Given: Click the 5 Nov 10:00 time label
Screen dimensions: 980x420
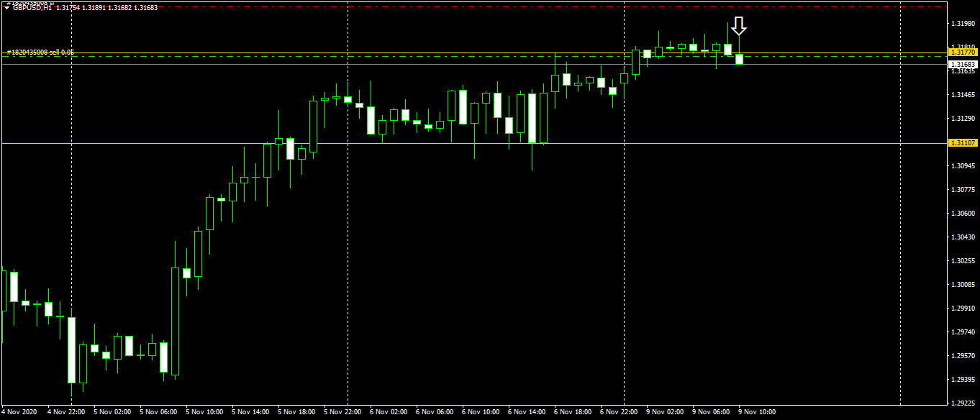Looking at the screenshot, I should point(204,412).
